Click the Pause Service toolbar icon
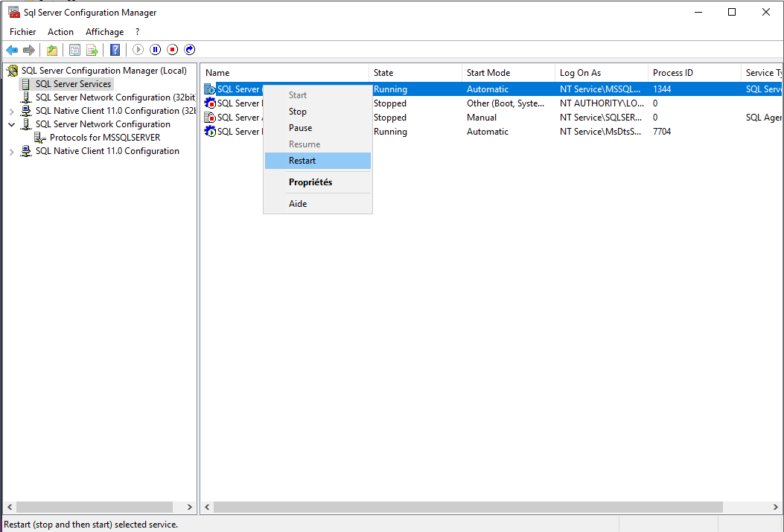 [156, 50]
